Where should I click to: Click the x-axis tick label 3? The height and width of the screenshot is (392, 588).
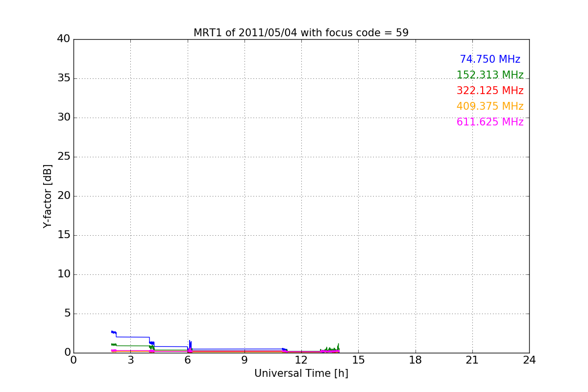pyautogui.click(x=130, y=360)
